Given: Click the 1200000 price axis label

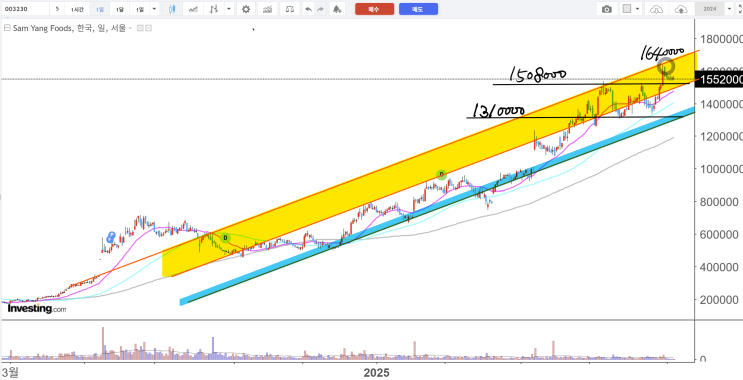Looking at the screenshot, I should (x=720, y=137).
